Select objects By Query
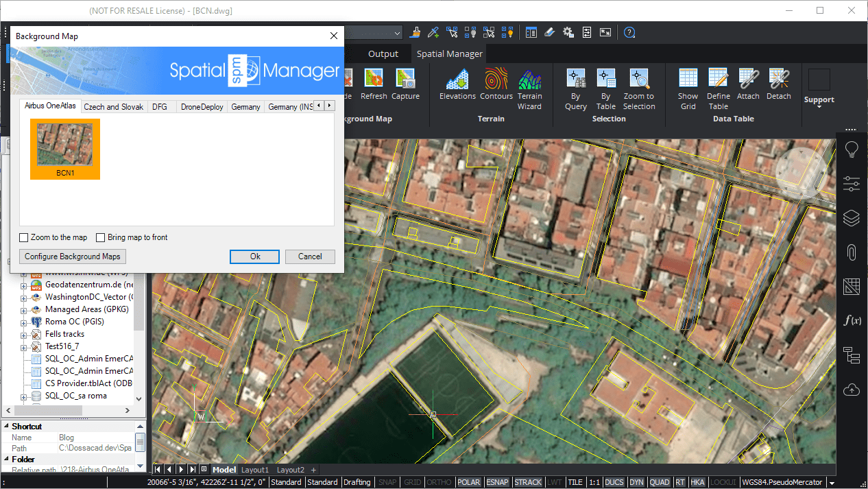This screenshot has width=868, height=489. (x=576, y=89)
